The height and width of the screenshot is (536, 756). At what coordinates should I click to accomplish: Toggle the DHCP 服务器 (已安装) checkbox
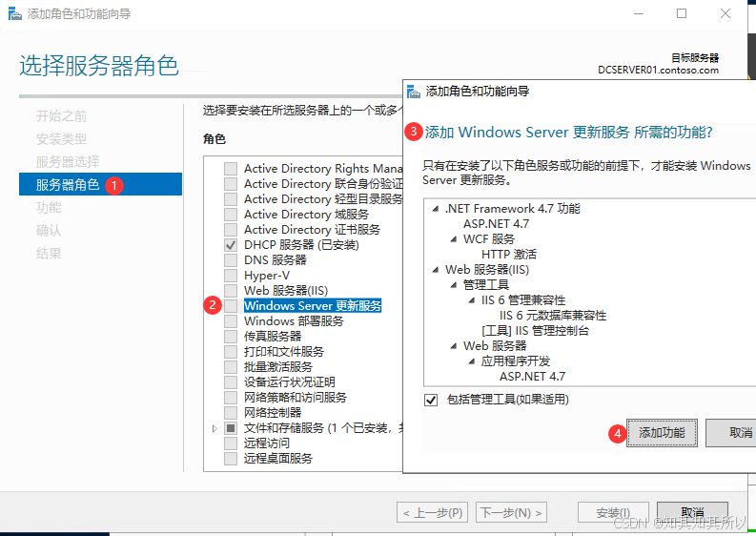[x=231, y=244]
